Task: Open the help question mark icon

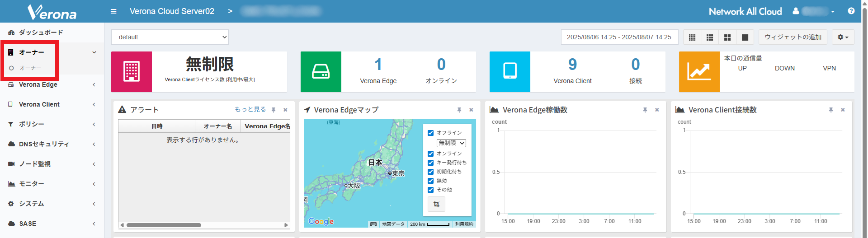Action: coord(851,11)
